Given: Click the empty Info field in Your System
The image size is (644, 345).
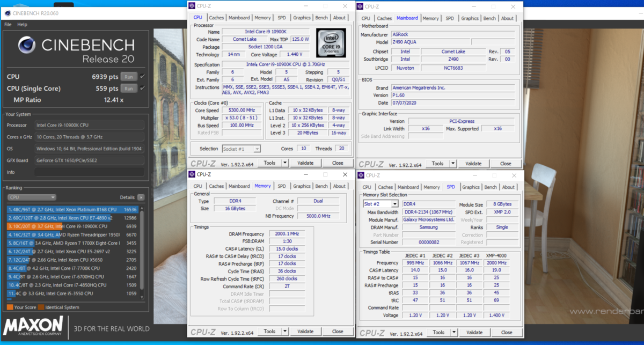Looking at the screenshot, I should pyautogui.click(x=89, y=172).
